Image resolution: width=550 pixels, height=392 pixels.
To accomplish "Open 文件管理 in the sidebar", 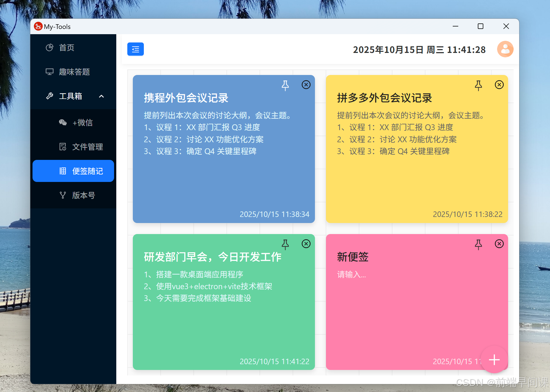I will coord(73,147).
